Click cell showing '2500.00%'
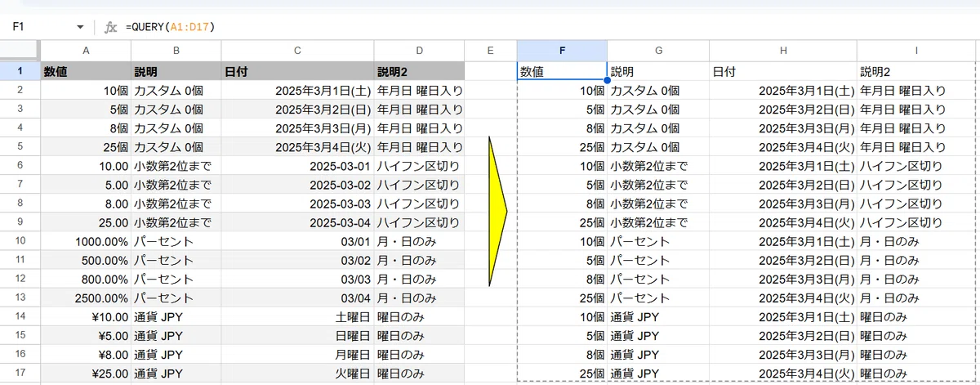Image resolution: width=980 pixels, height=385 pixels. tap(86, 298)
